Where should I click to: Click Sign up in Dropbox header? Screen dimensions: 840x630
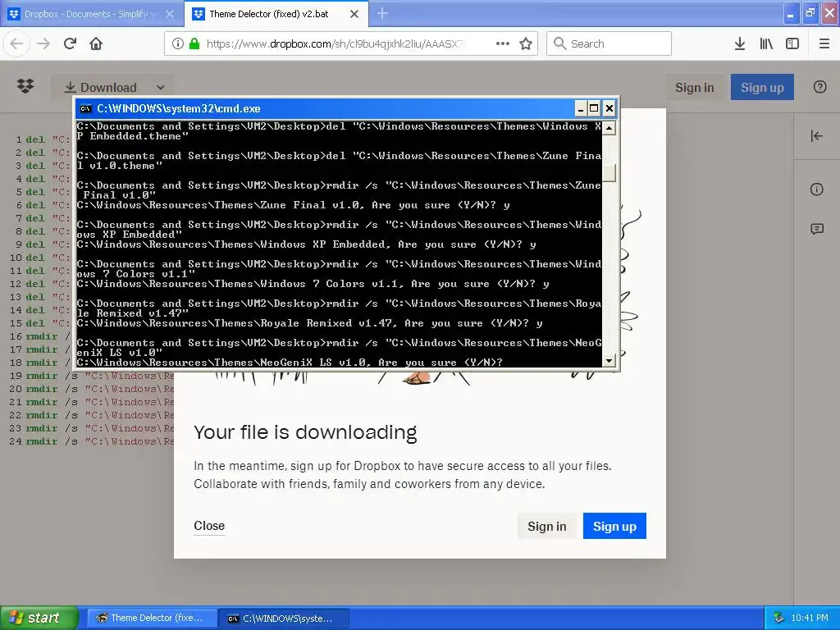coord(762,87)
